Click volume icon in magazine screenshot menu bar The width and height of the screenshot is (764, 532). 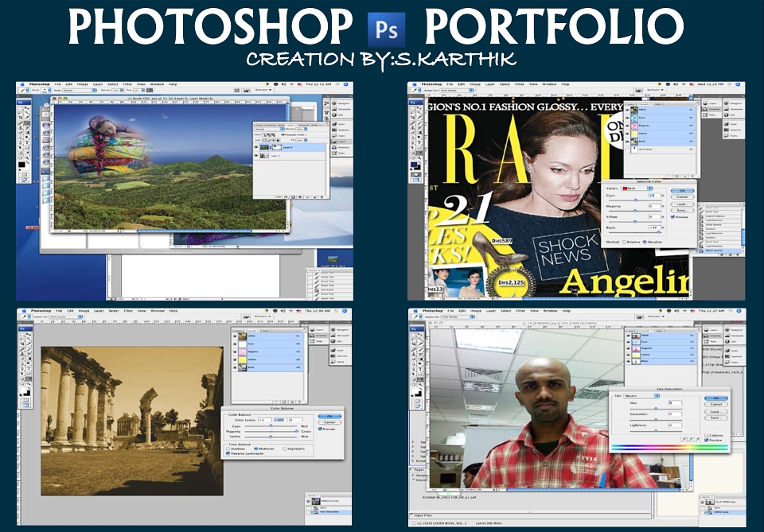[x=676, y=84]
